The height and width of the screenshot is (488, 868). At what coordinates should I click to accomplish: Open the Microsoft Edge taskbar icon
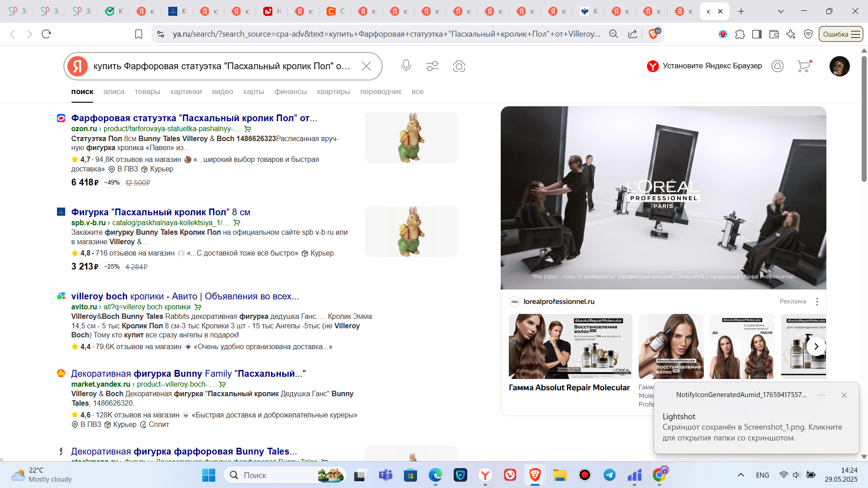435,475
